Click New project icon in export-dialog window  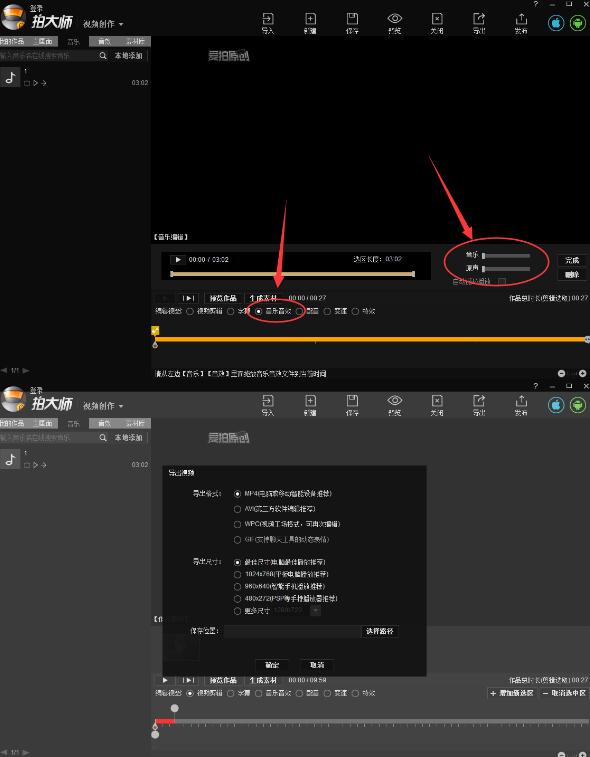[310, 401]
